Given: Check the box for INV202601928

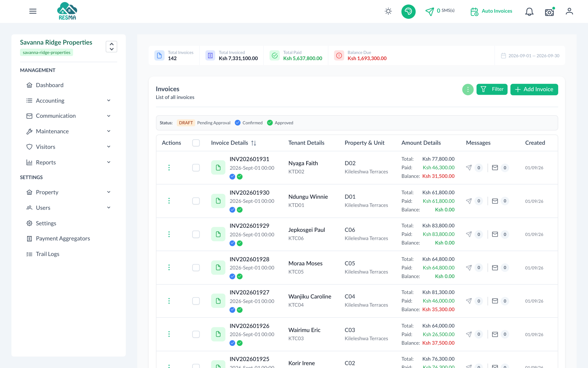Looking at the screenshot, I should pyautogui.click(x=196, y=268).
